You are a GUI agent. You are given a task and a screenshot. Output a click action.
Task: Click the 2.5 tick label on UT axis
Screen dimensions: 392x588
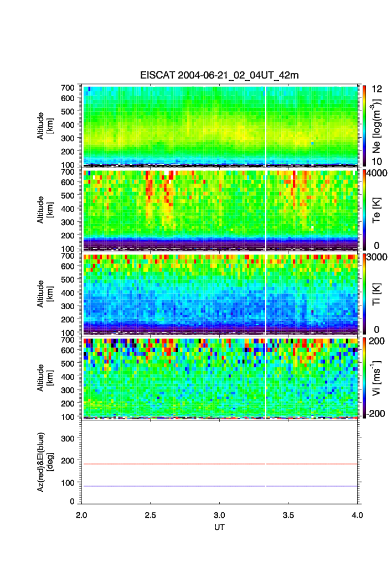(x=151, y=516)
